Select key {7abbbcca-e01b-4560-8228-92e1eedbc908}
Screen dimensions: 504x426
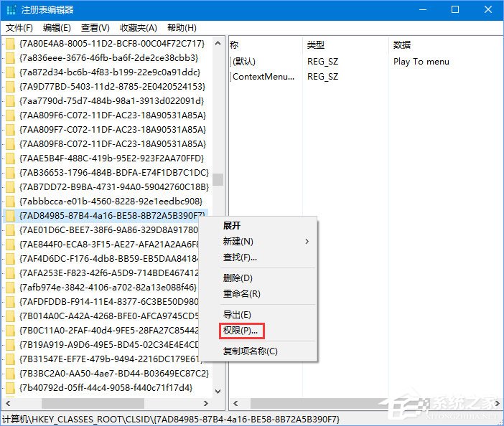(x=111, y=202)
